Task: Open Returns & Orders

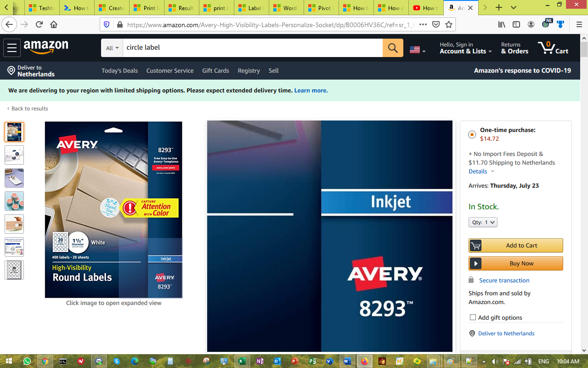Action: (x=514, y=48)
